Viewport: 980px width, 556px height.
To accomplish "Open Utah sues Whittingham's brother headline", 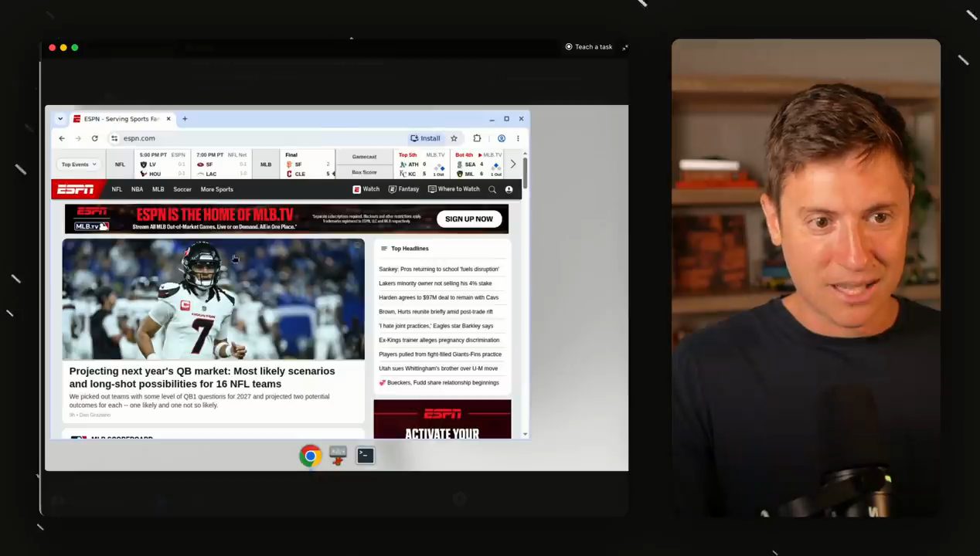I will 438,368.
